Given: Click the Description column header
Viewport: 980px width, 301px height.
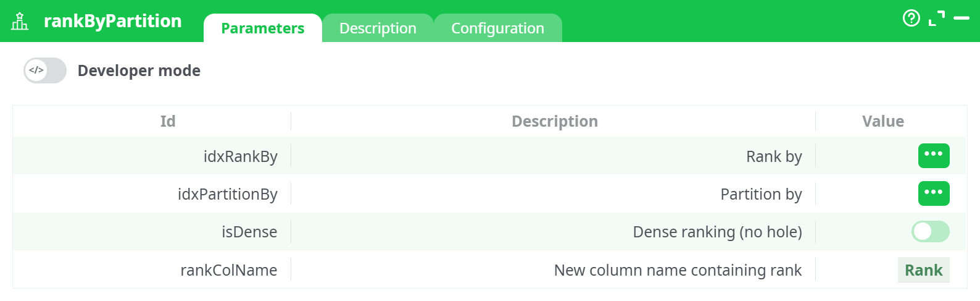Looking at the screenshot, I should [x=554, y=121].
